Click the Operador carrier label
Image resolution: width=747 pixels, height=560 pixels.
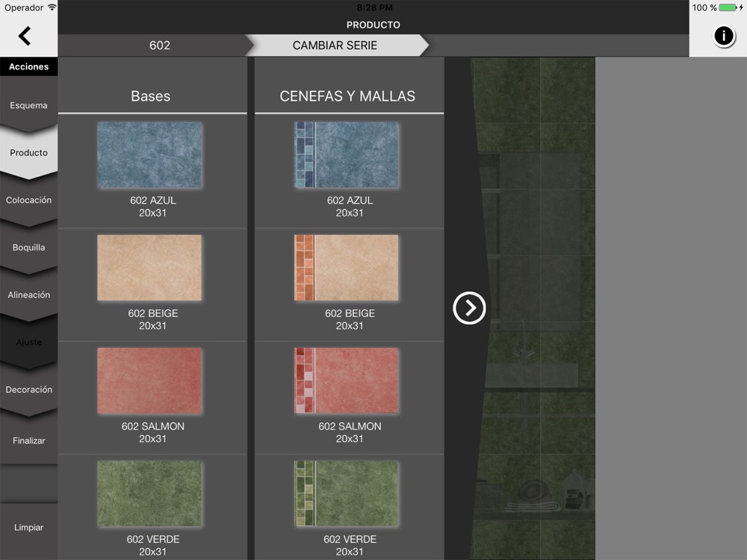24,7
